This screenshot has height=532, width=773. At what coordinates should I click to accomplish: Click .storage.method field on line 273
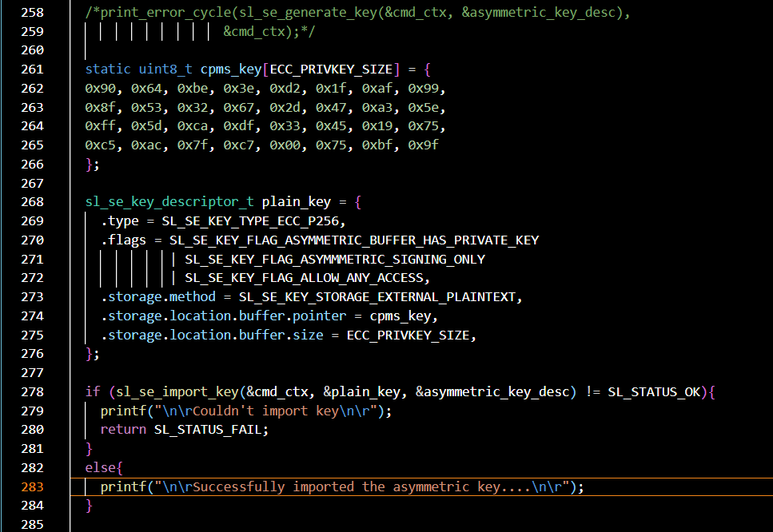click(x=157, y=297)
